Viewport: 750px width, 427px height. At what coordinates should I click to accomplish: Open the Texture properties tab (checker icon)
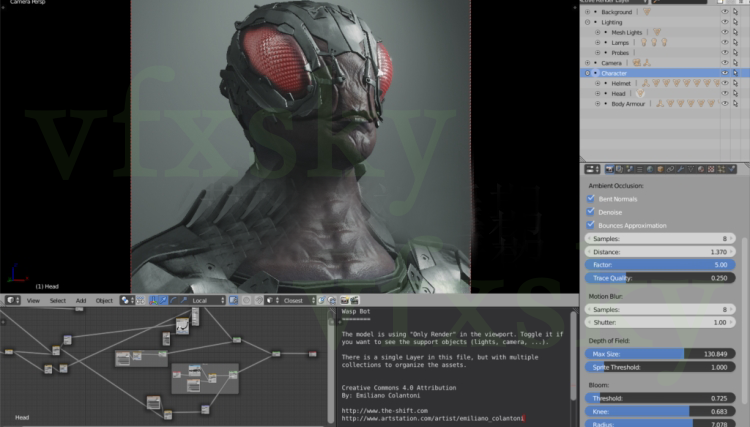[x=711, y=169]
